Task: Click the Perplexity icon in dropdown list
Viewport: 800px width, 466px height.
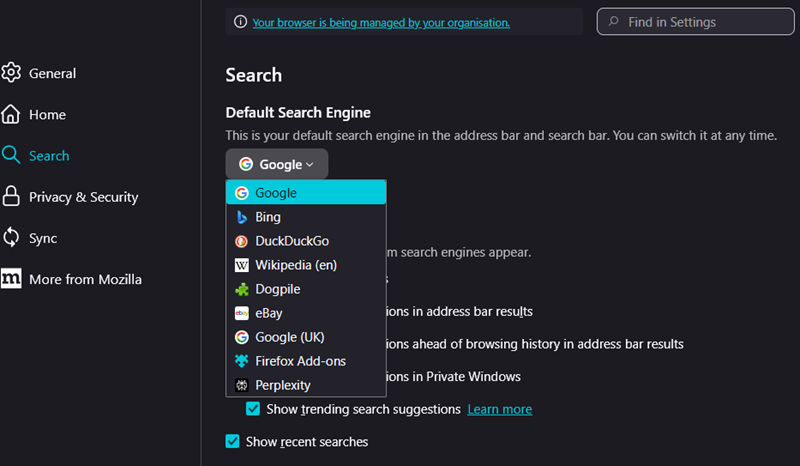Action: pos(241,385)
